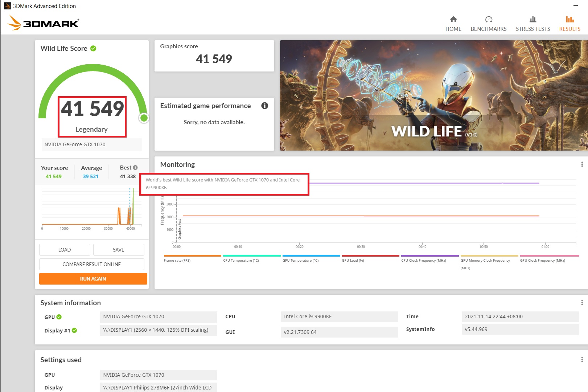Click the Display #1 resolution value field
588x392 pixels.
[159, 330]
